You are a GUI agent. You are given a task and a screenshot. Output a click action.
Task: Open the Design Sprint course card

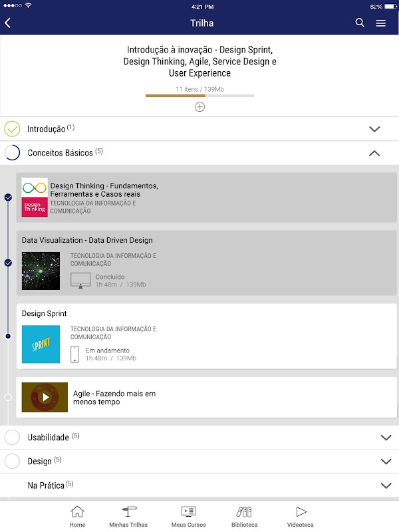pos(206,336)
